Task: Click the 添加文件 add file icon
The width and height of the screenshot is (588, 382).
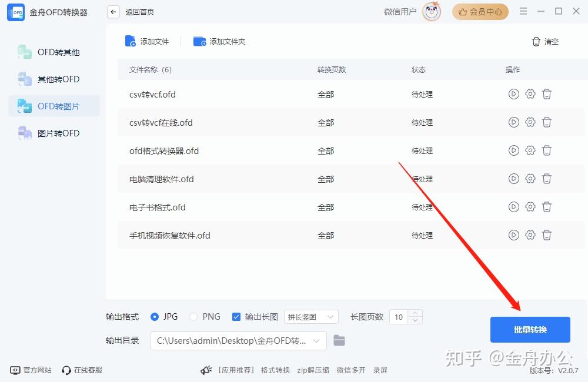Action: (x=130, y=41)
